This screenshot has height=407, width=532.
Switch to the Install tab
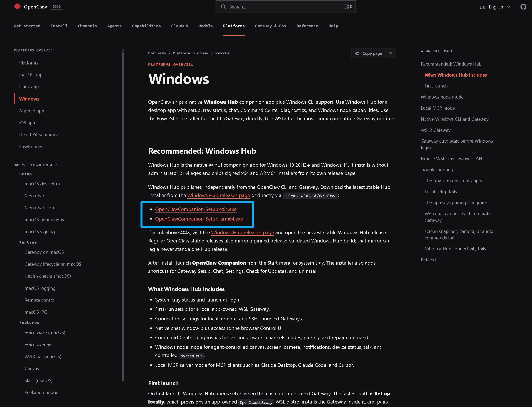click(x=59, y=26)
